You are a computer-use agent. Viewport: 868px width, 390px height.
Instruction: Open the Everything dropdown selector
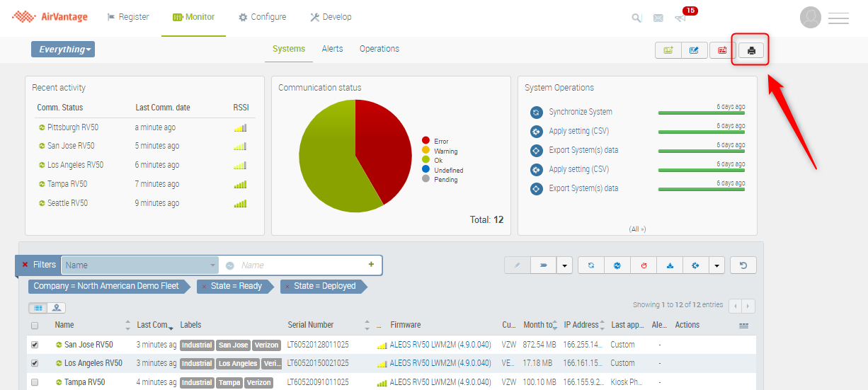point(63,50)
